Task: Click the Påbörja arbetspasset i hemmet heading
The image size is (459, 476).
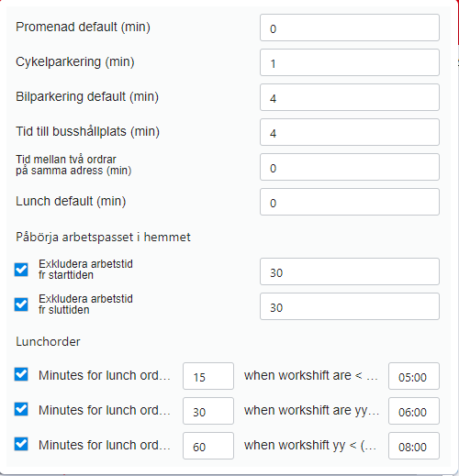Action: [x=103, y=238]
